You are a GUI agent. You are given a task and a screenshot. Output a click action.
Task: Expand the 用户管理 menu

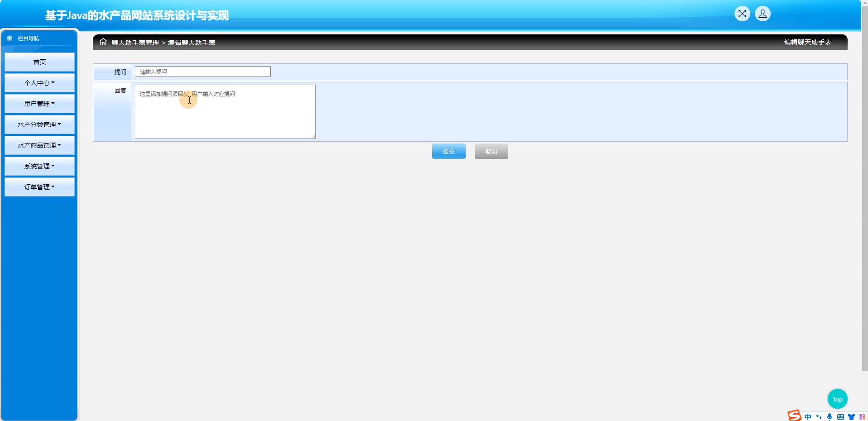(x=39, y=104)
